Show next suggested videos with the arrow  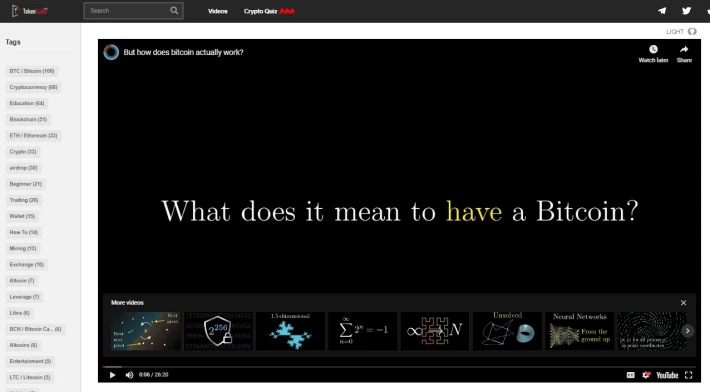(x=687, y=330)
